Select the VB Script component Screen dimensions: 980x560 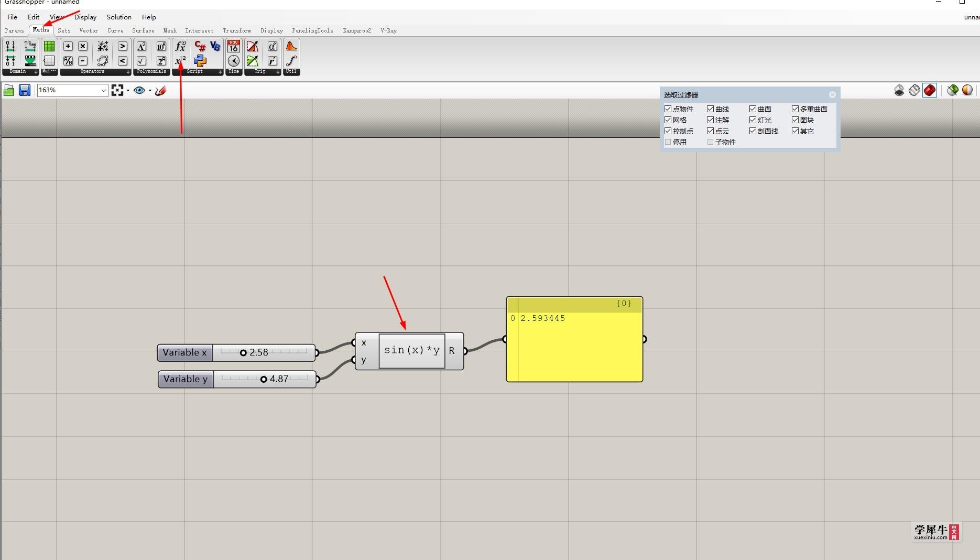[x=215, y=46]
